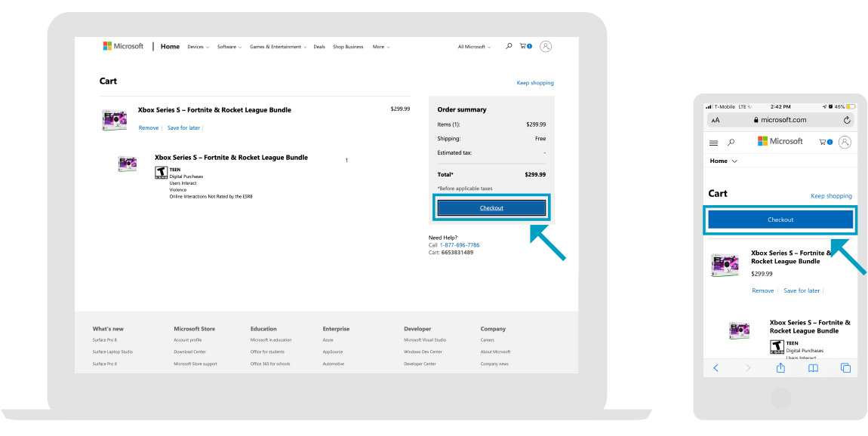Open Office for students footer link
868x436 pixels.
point(267,352)
